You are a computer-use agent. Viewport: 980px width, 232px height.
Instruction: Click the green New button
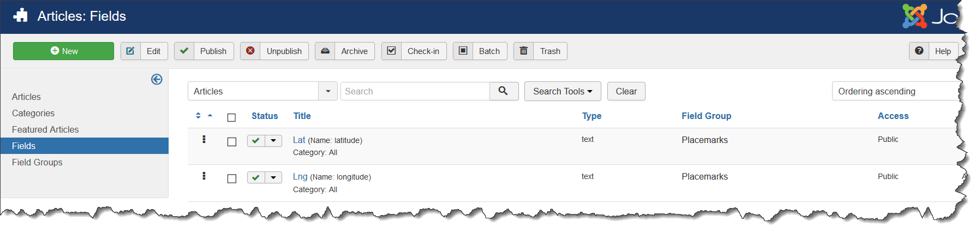pos(63,51)
